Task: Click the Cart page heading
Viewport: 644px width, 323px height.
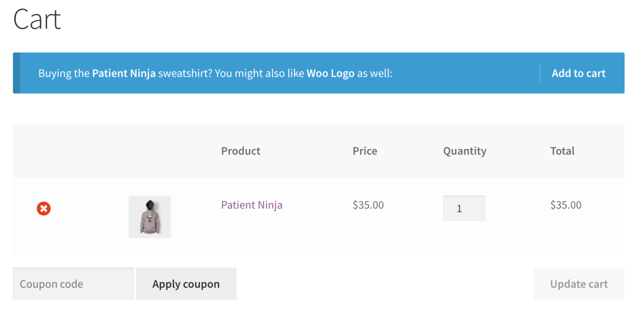Action: (x=37, y=19)
